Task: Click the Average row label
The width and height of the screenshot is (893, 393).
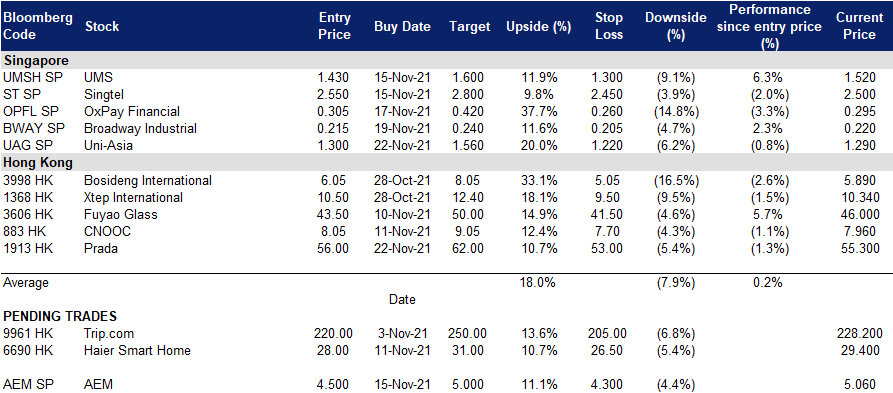Action: pos(26,282)
